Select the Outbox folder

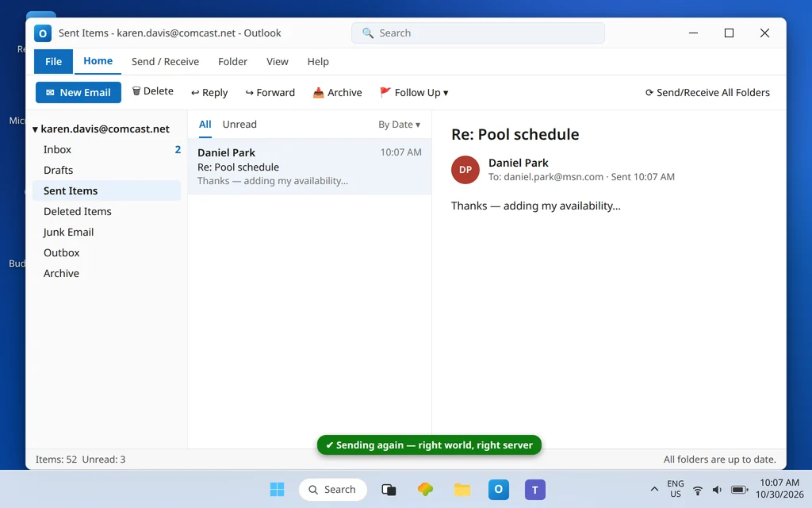tap(107, 253)
